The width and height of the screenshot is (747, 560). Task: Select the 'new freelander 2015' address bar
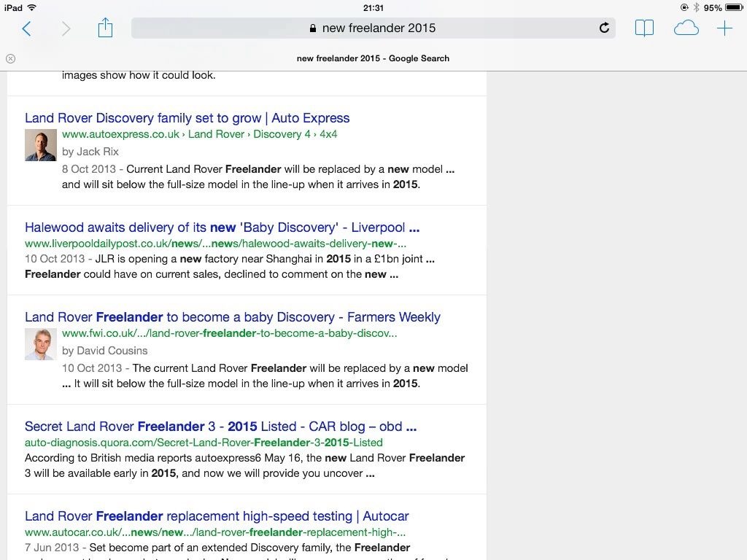click(373, 28)
